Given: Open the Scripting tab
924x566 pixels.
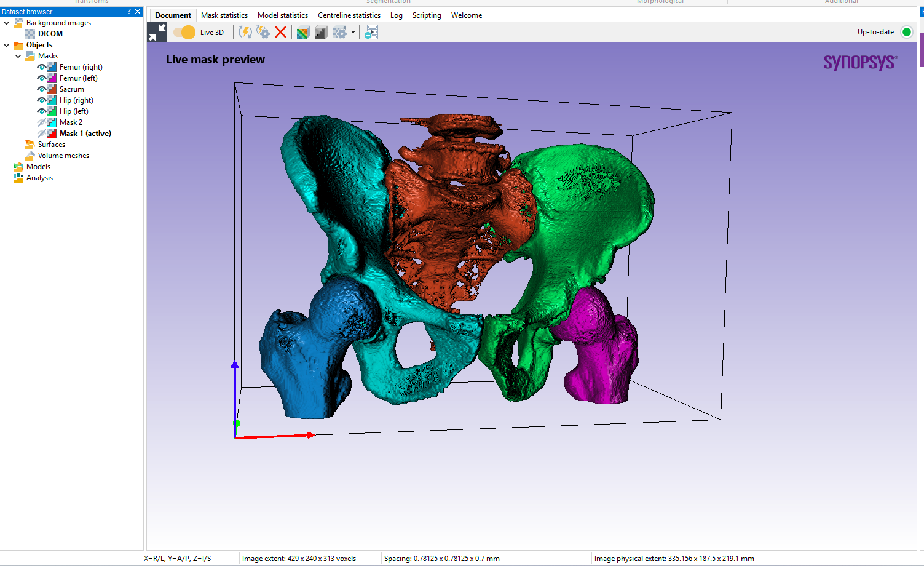Looking at the screenshot, I should coord(427,15).
